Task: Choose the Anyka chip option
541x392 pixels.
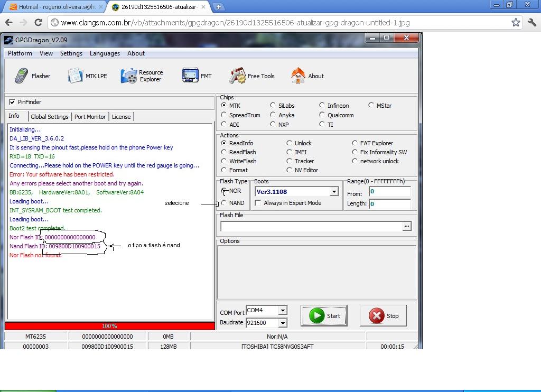Action: pos(273,115)
